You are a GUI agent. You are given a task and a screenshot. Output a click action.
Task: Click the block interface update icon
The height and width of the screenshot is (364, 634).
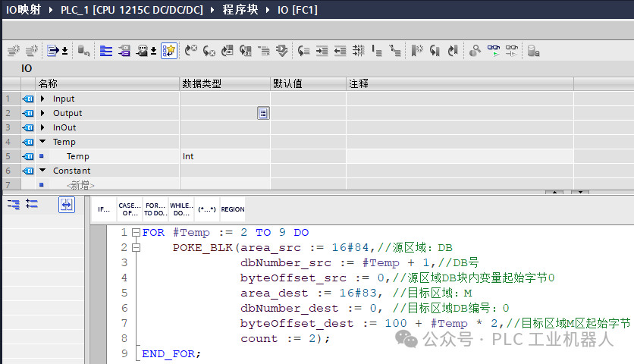[52, 51]
